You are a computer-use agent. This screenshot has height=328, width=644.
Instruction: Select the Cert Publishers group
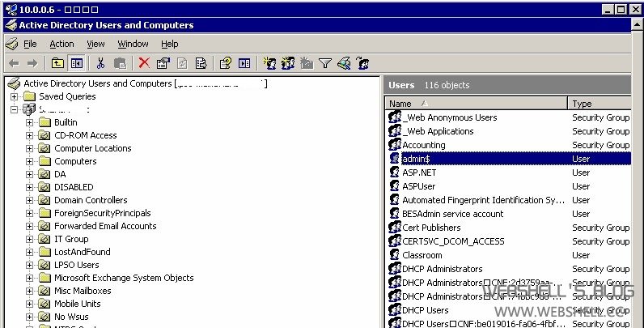click(431, 228)
